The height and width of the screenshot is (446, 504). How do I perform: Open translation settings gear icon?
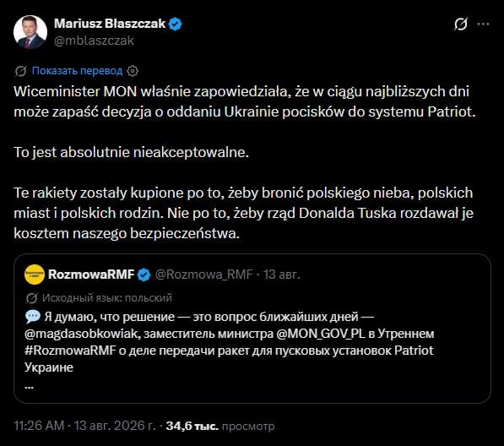tap(133, 71)
